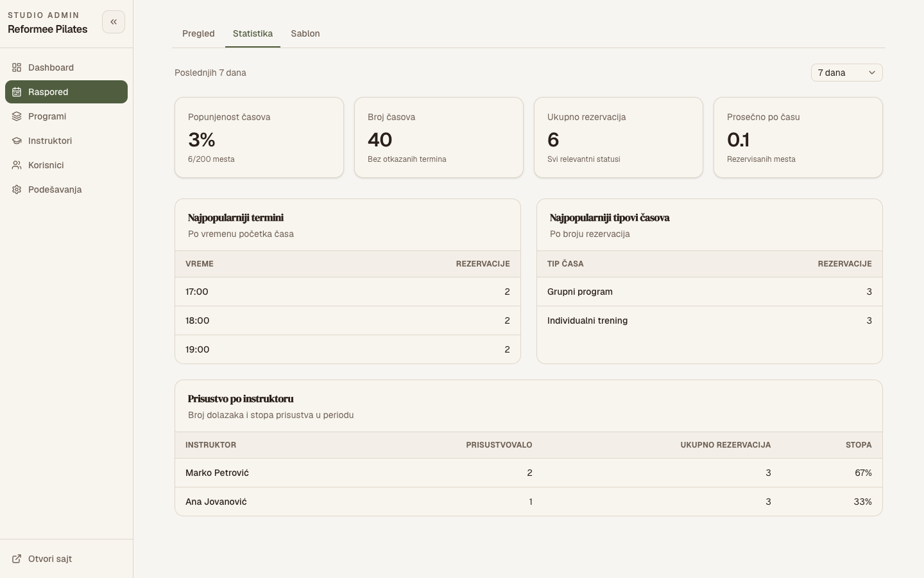Viewport: 924px width, 578px height.
Task: Open the 7 dana period dropdown
Action: click(x=846, y=73)
